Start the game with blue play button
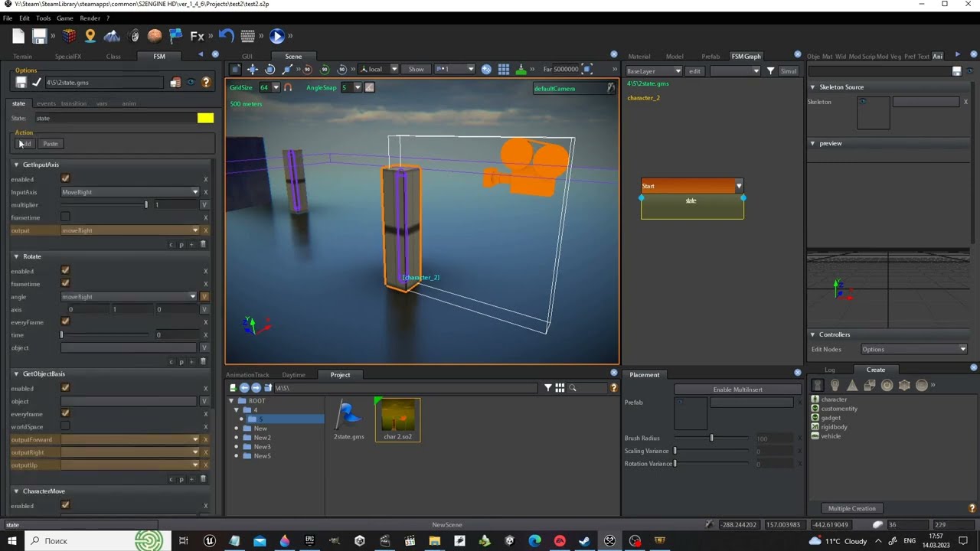 click(x=277, y=36)
